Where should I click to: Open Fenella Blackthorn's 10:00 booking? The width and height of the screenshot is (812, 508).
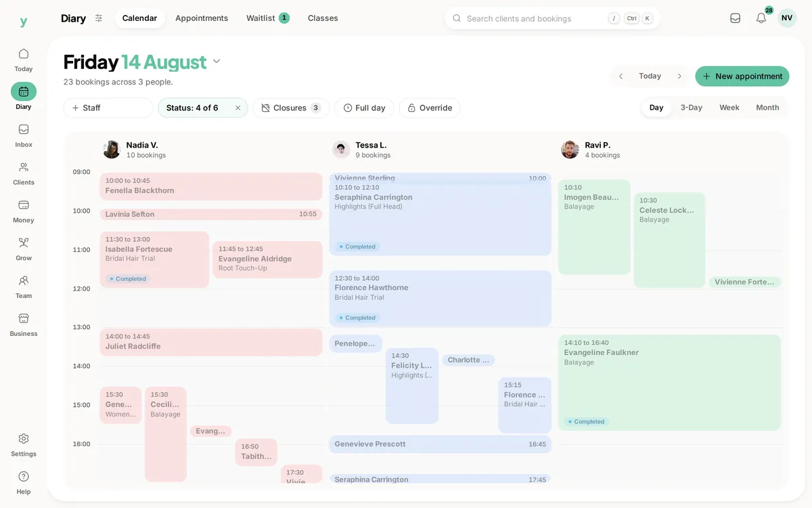(x=211, y=186)
